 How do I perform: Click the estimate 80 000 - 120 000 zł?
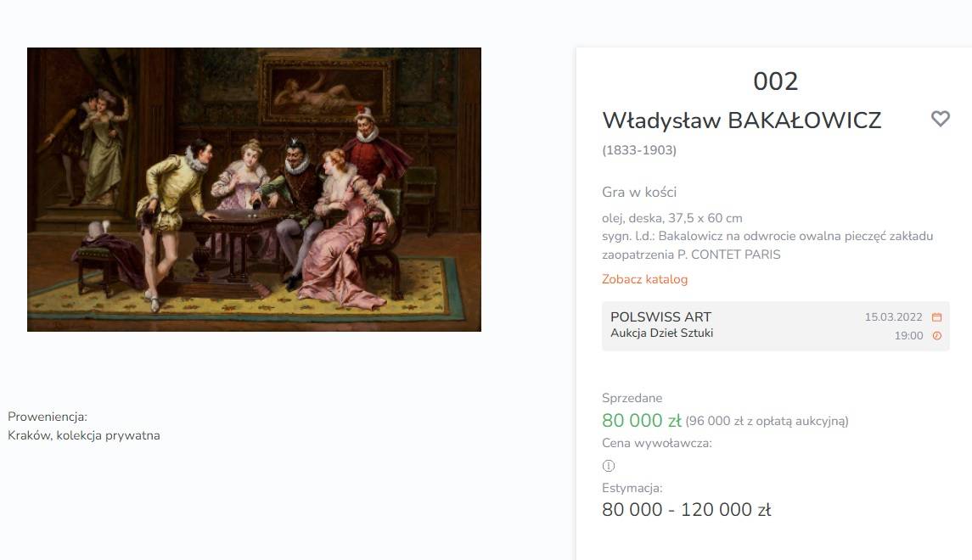686,510
